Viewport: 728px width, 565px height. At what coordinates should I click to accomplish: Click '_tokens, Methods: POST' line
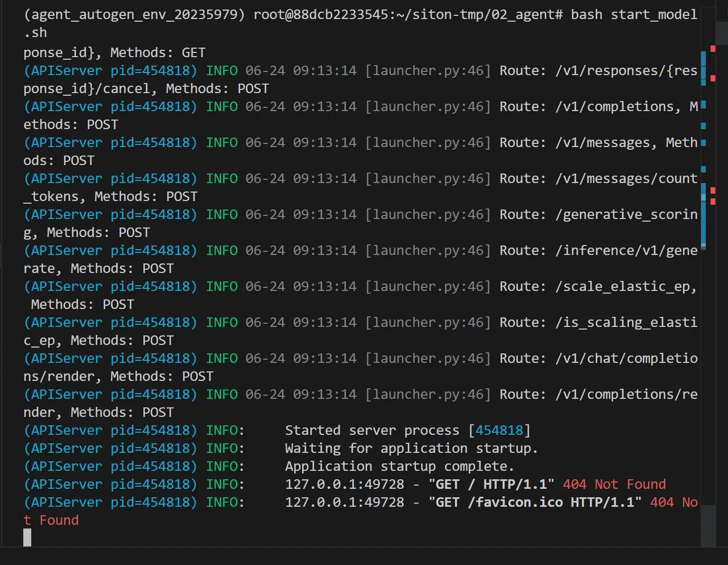[111, 196]
